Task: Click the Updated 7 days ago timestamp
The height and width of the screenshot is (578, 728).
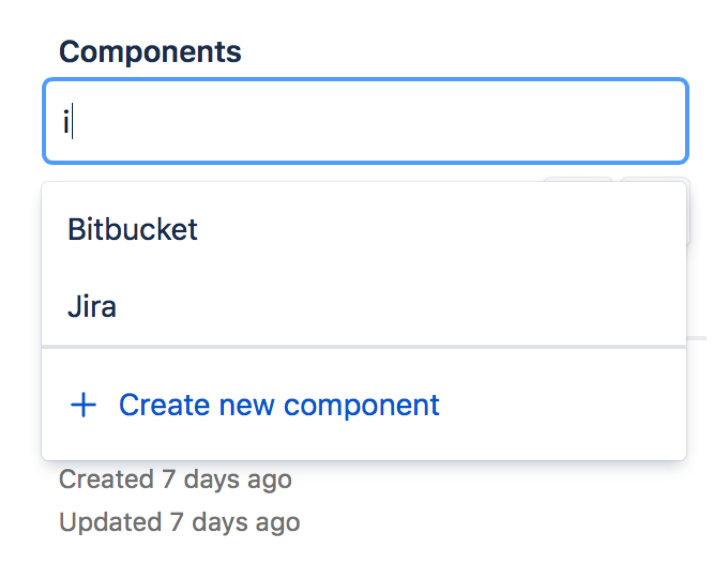Action: click(179, 522)
